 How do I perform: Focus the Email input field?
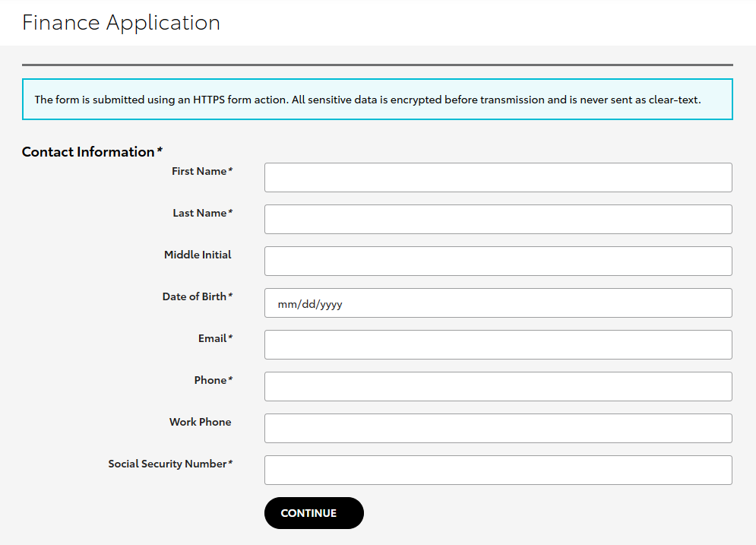(x=498, y=345)
